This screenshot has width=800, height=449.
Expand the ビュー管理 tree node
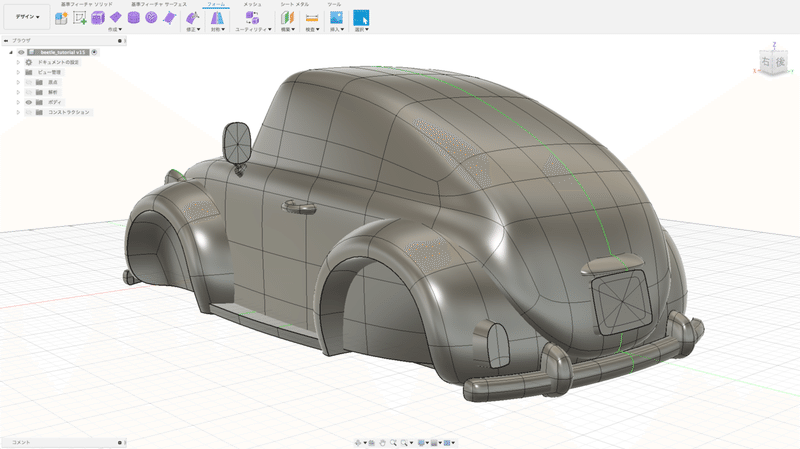point(18,72)
